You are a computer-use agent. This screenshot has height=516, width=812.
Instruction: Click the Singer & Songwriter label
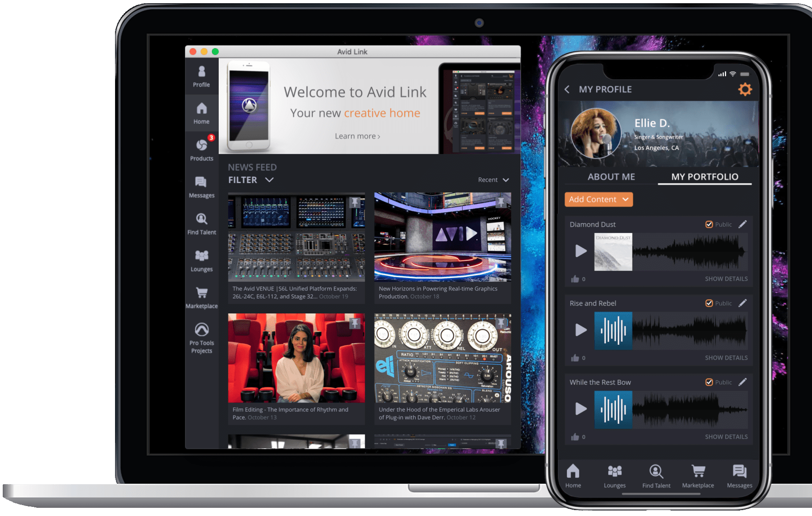coord(658,137)
